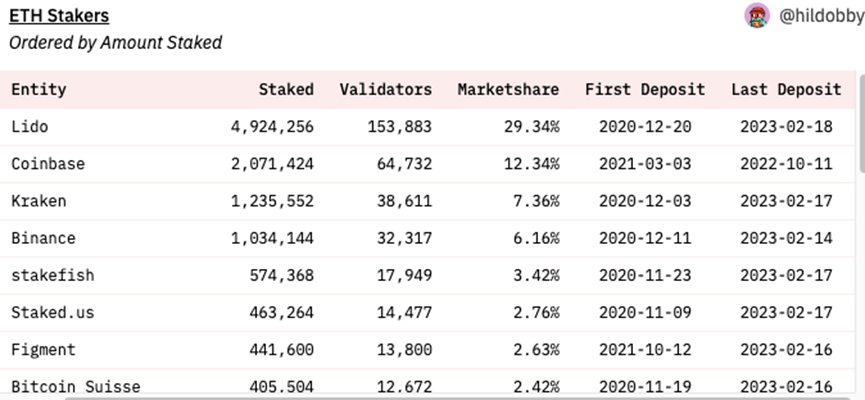Sort by Last Deposit column header

786,89
